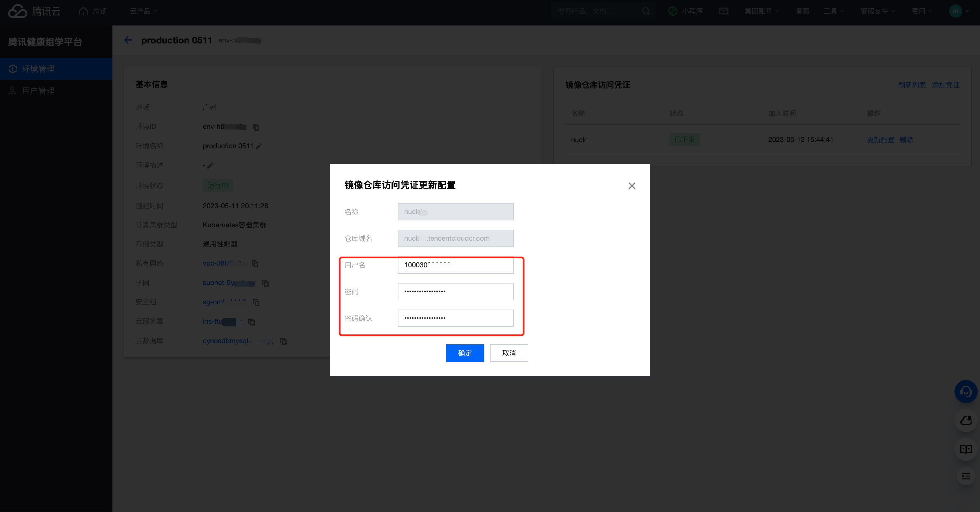Click the pencil icon beside environment name
980x512 pixels.
coord(259,146)
